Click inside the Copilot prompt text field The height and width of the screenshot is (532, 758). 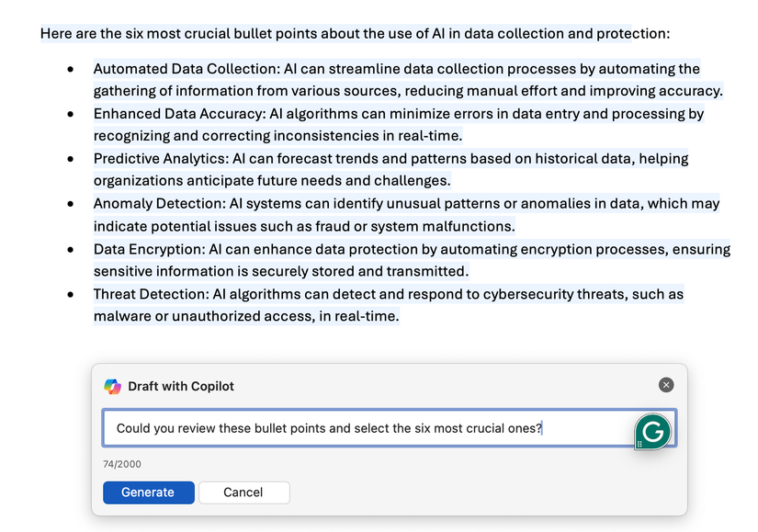[368, 428]
